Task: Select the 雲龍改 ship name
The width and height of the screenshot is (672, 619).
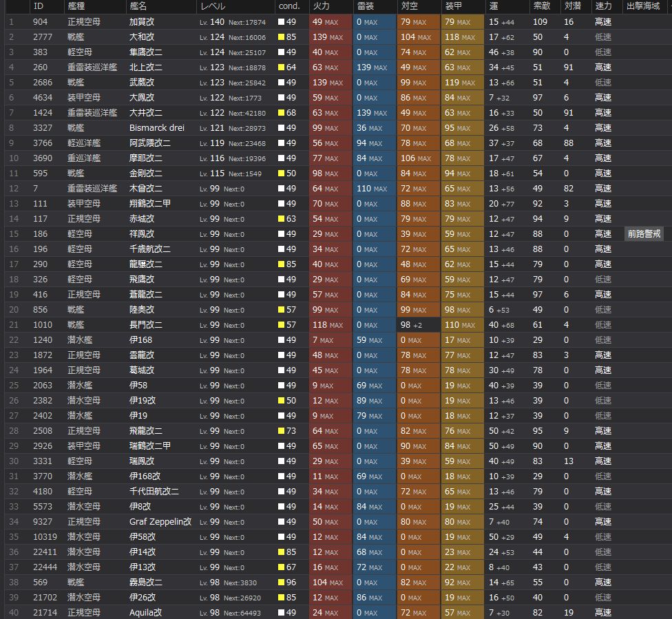Action: coord(142,355)
